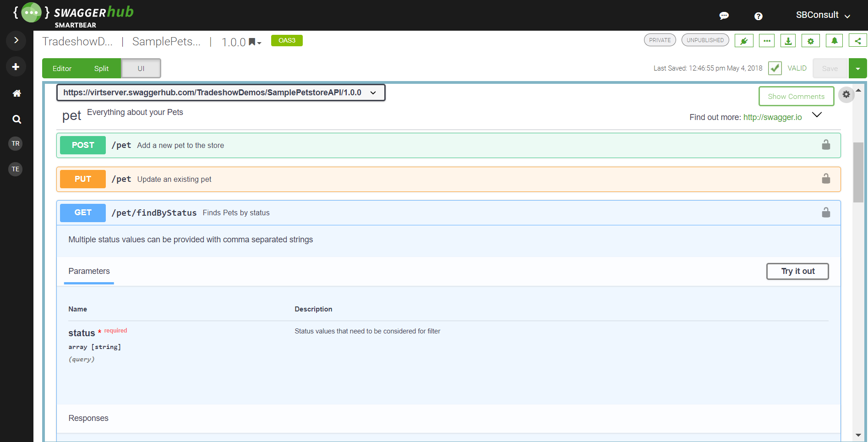Expand the POST /pet operation
The width and height of the screenshot is (868, 442).
coord(448,145)
